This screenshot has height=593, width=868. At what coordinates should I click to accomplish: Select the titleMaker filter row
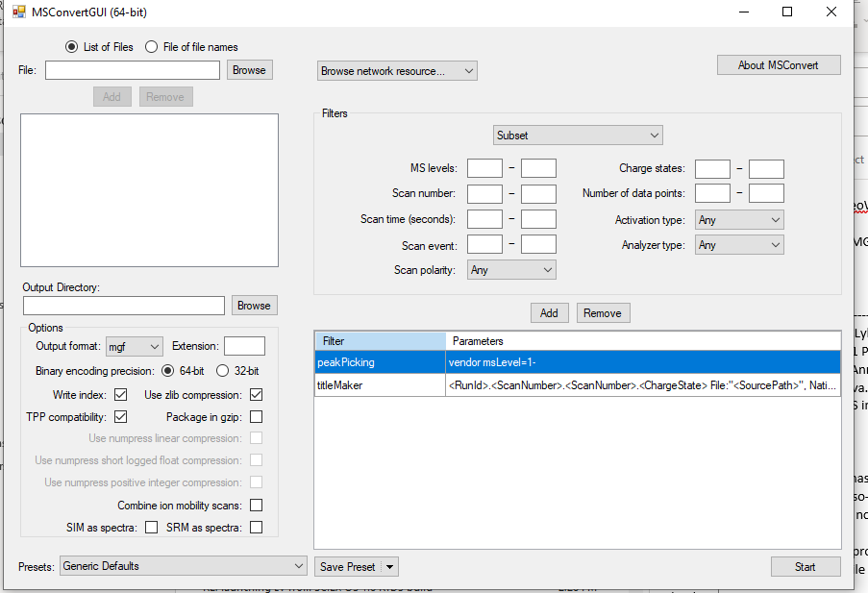tap(578, 385)
